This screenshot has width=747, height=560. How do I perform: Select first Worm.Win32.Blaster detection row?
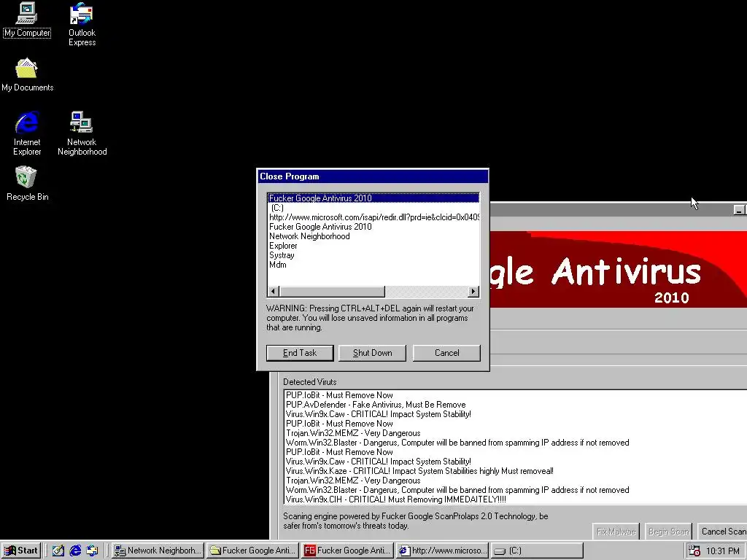point(516,443)
